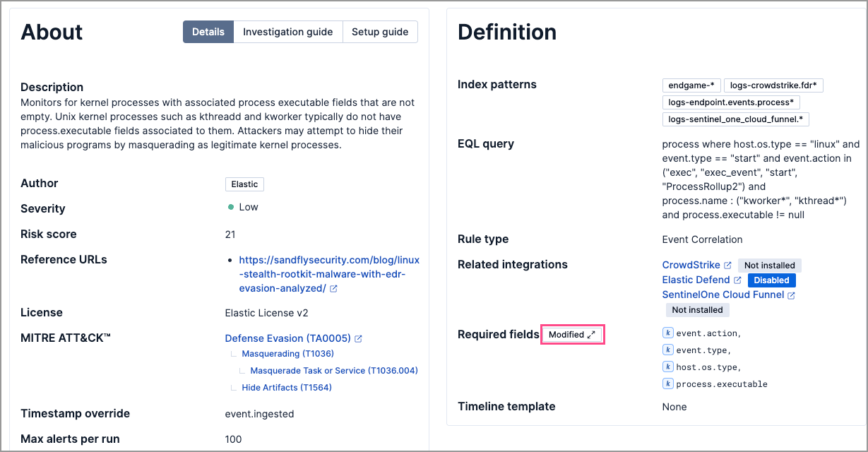Open the external link icon beside Defense Evasion (TA0005)
This screenshot has height=452, width=868.
coord(359,338)
